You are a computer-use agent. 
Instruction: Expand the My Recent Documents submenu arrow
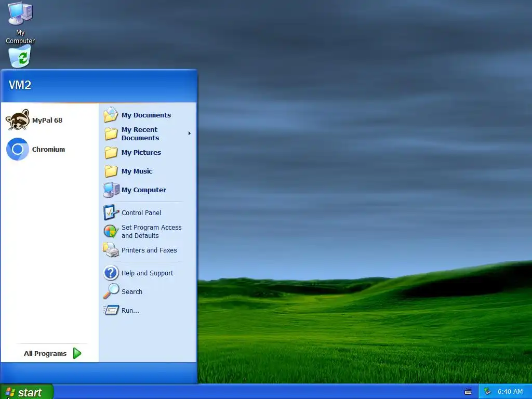189,134
